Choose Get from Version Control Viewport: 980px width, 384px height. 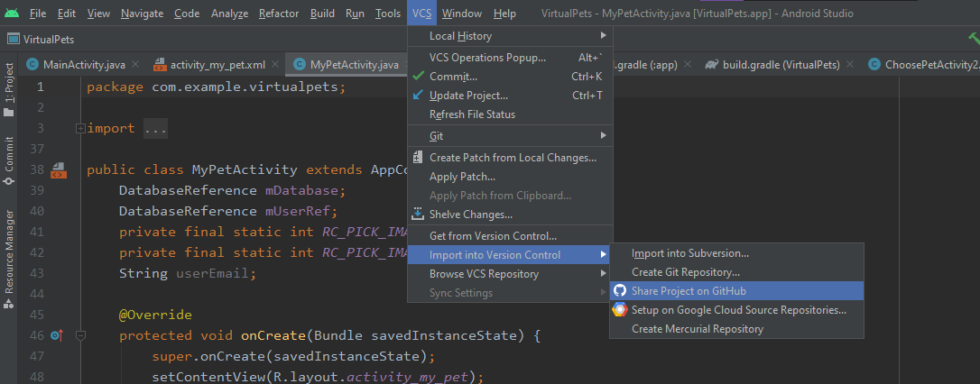pos(493,236)
